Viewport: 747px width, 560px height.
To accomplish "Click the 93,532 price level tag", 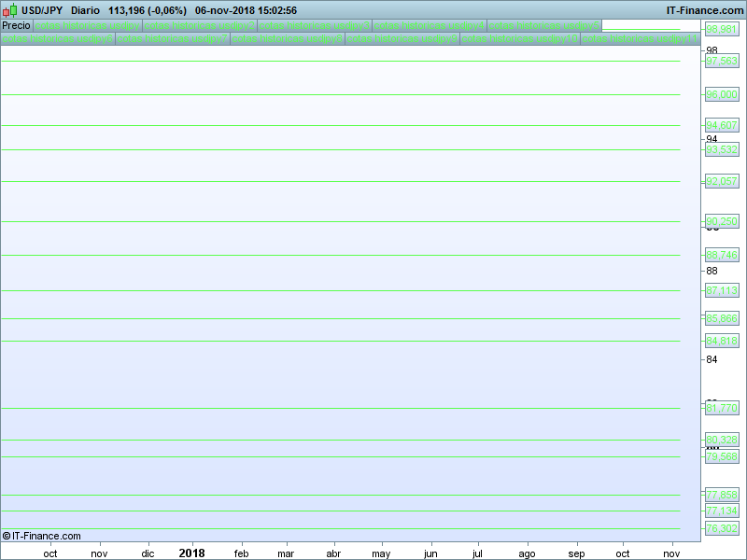I will tap(722, 149).
